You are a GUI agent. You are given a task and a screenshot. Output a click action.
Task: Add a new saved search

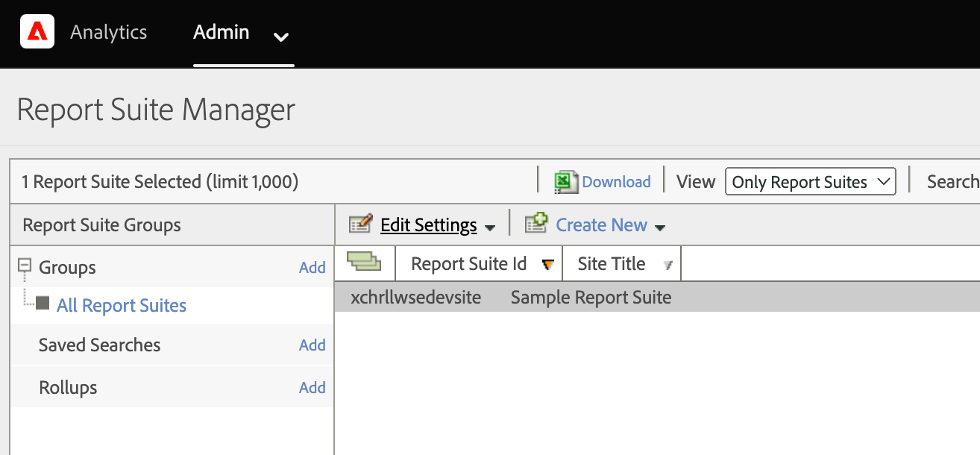(x=312, y=345)
